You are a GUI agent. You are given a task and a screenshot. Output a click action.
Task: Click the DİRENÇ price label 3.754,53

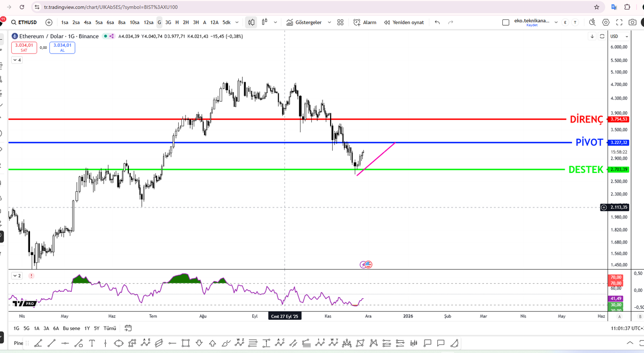tap(618, 119)
